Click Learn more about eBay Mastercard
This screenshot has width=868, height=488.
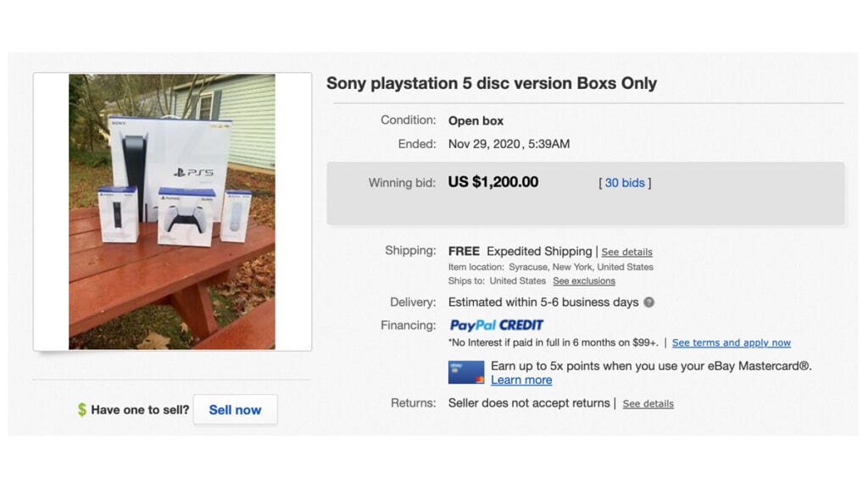click(521, 380)
